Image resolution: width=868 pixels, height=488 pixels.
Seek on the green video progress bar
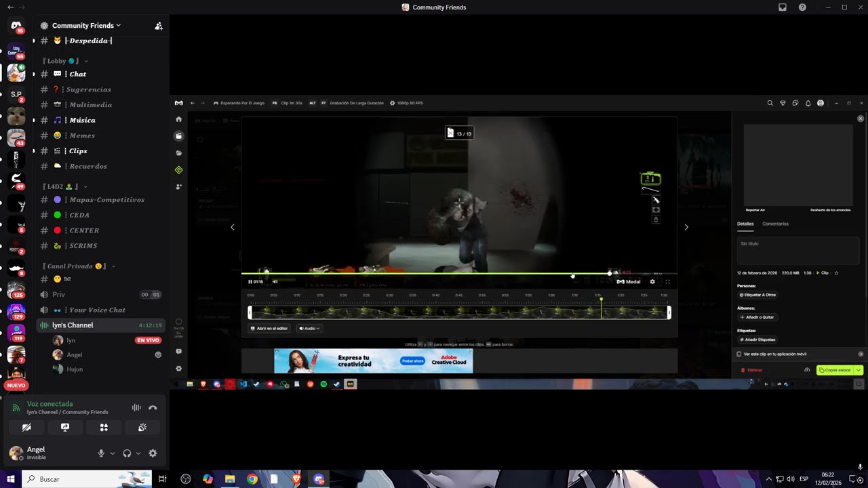[x=459, y=273]
